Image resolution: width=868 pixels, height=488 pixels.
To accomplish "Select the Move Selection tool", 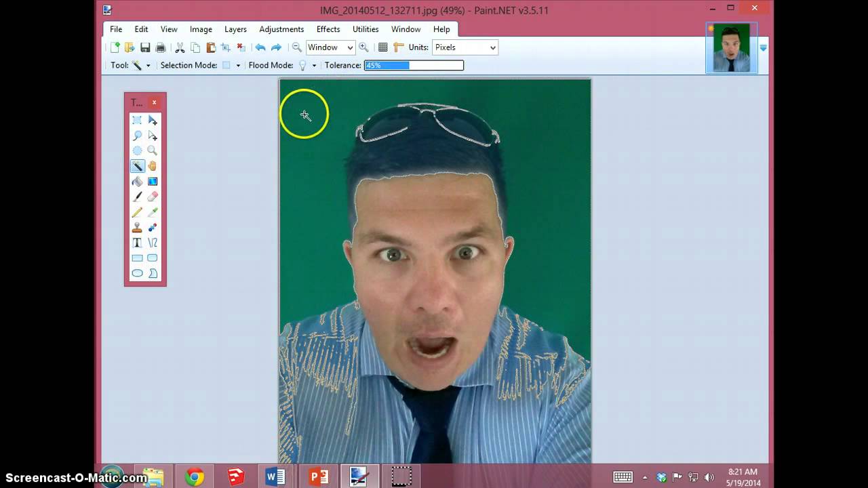I will [153, 136].
